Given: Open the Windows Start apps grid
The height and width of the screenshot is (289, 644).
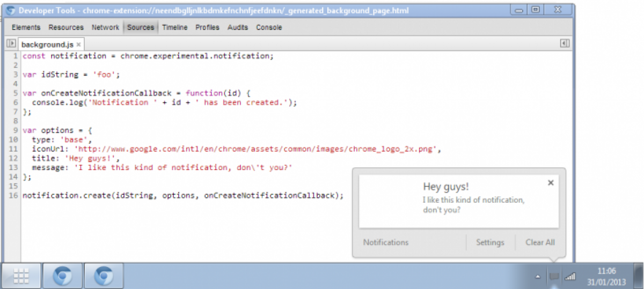Looking at the screenshot, I should [21, 276].
